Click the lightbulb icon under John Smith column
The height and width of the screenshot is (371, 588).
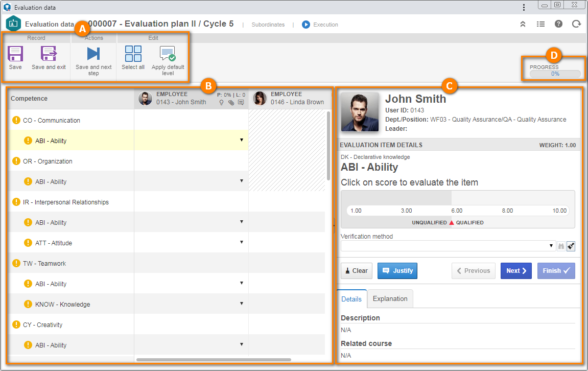pyautogui.click(x=221, y=102)
